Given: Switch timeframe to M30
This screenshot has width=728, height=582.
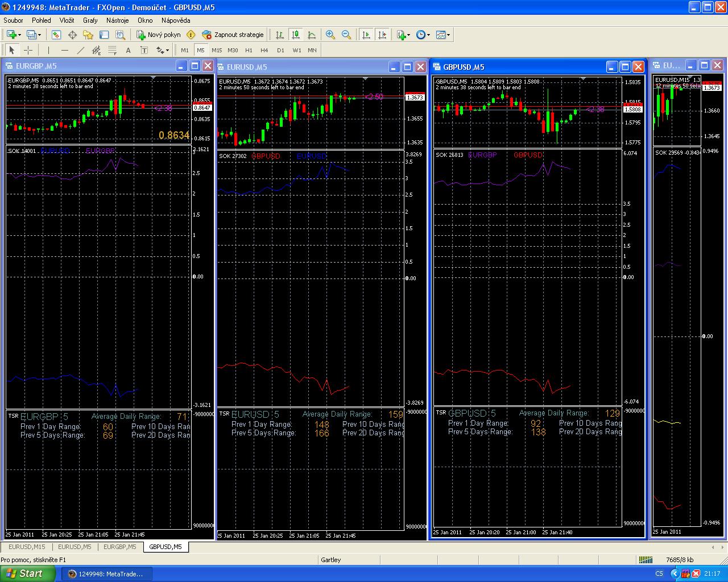Looking at the screenshot, I should pos(233,50).
